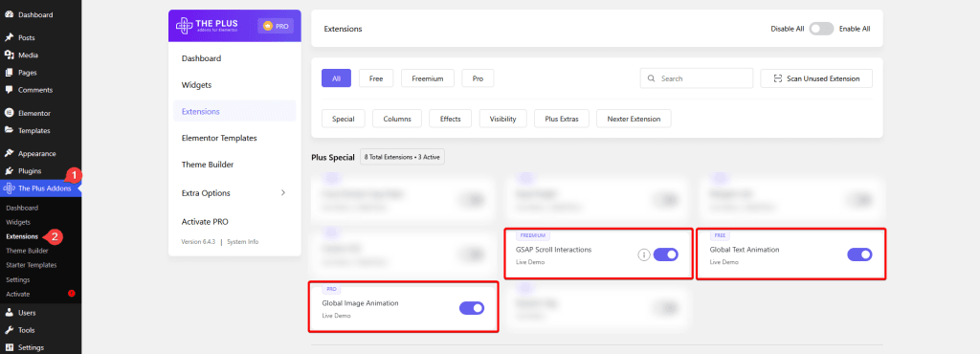Image resolution: width=980 pixels, height=354 pixels.
Task: Click the Plugins plug icon
Action: pos(9,171)
